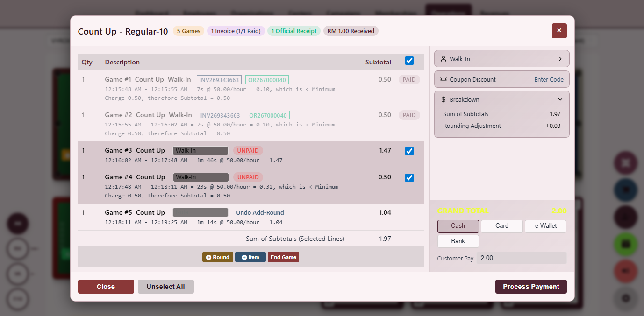Select the Bank payment method
Screen dimensions: 644x316
pyautogui.click(x=458, y=241)
